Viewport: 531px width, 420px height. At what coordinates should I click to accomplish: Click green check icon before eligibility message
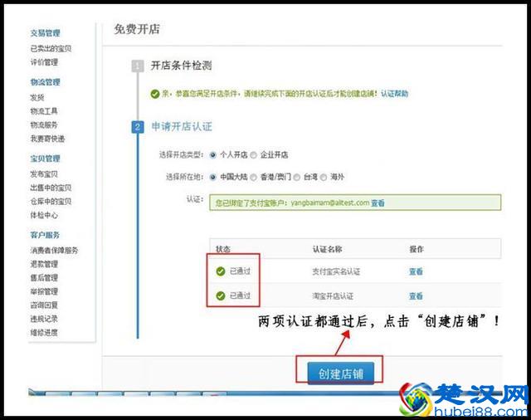coord(155,94)
